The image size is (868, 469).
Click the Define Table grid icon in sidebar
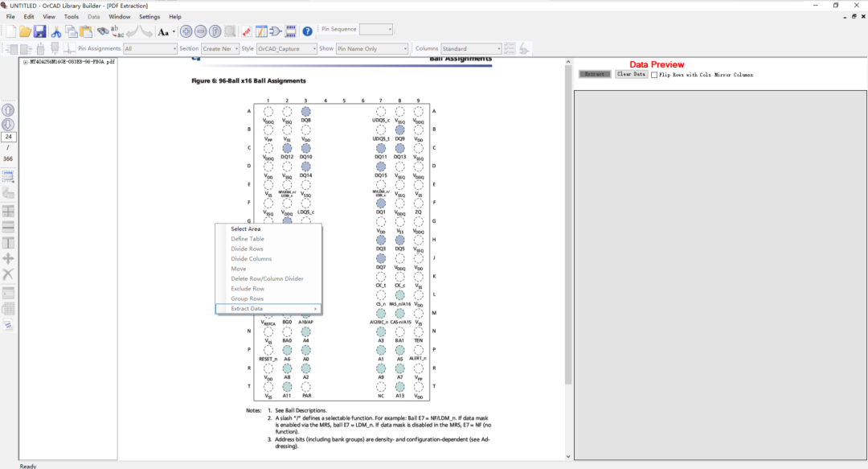8,212
